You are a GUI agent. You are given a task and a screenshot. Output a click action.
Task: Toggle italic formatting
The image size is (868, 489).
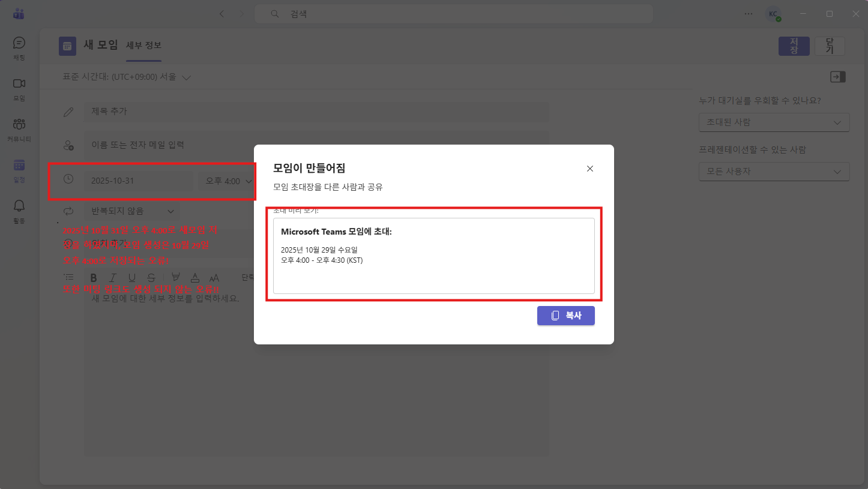(112, 277)
